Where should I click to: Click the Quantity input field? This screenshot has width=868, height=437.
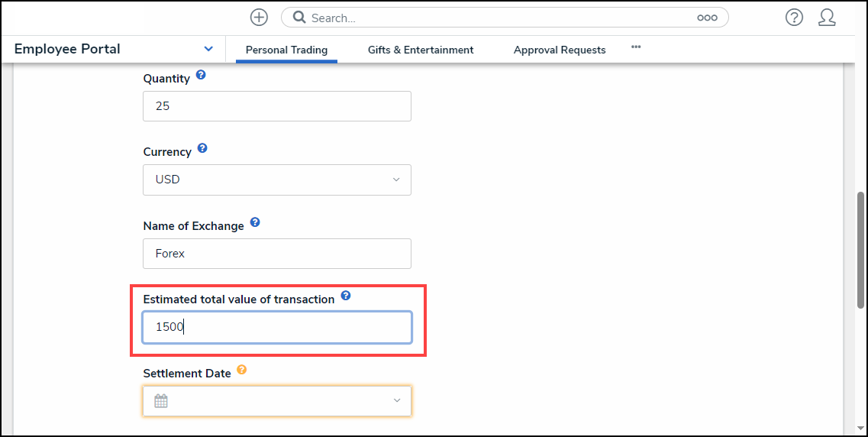pos(277,106)
